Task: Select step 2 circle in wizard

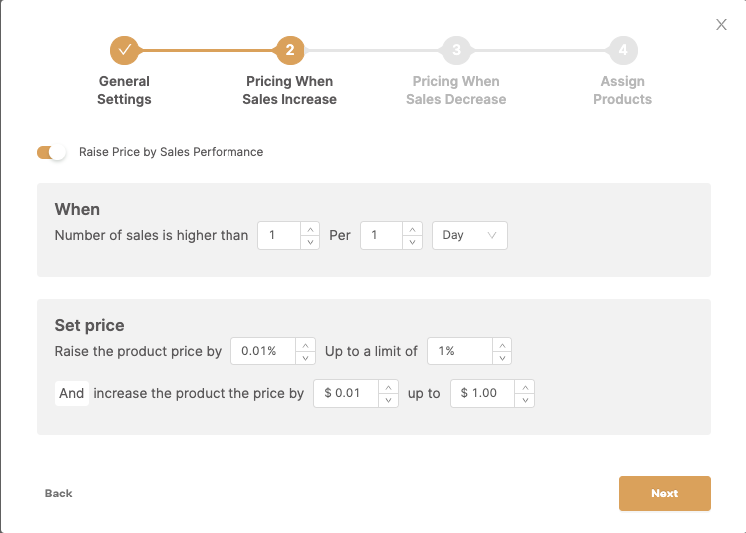Action: [x=290, y=50]
